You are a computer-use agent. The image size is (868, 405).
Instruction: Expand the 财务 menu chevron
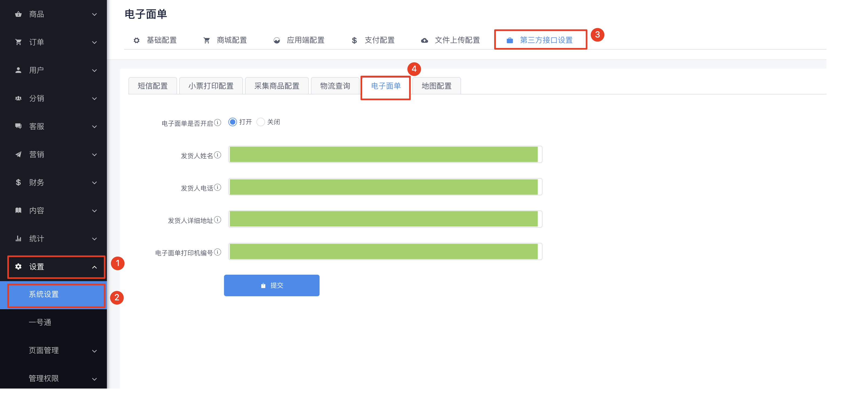tap(94, 183)
